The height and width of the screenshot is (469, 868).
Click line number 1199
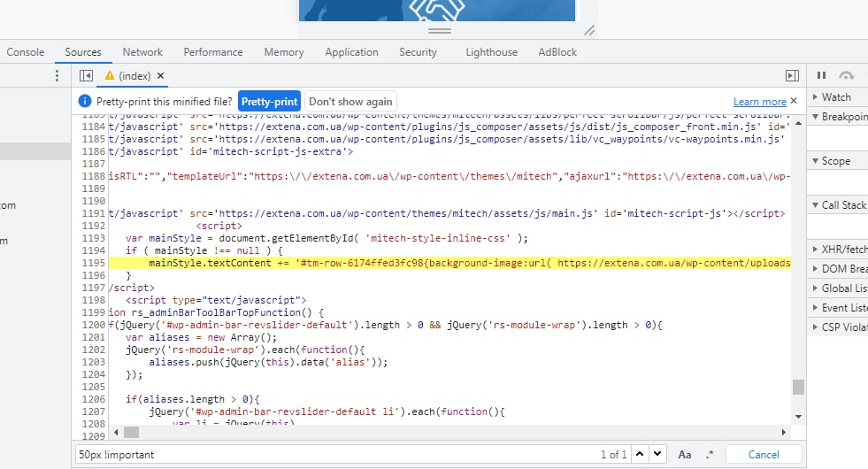pos(94,312)
